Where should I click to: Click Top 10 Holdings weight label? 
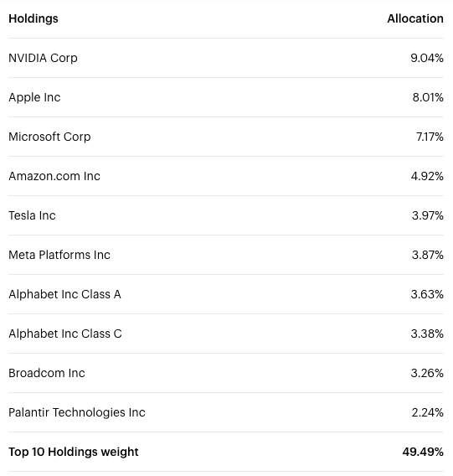(x=74, y=452)
